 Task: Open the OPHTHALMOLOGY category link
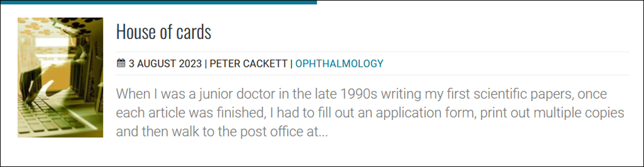(339, 64)
